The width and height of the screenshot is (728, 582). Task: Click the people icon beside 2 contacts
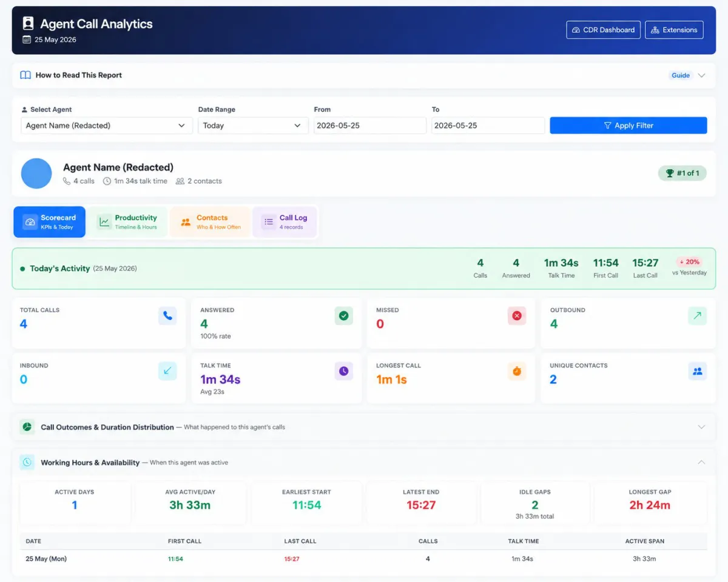tap(180, 181)
